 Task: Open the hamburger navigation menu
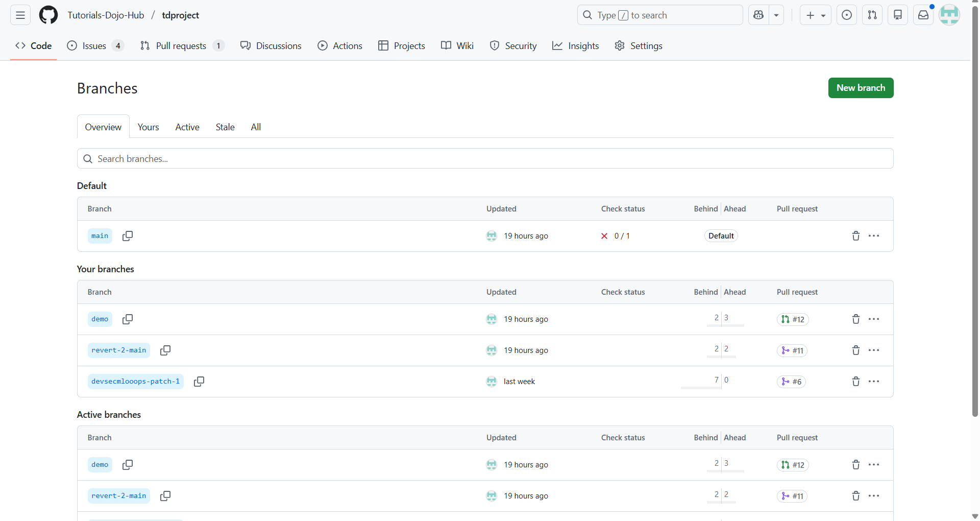click(20, 15)
